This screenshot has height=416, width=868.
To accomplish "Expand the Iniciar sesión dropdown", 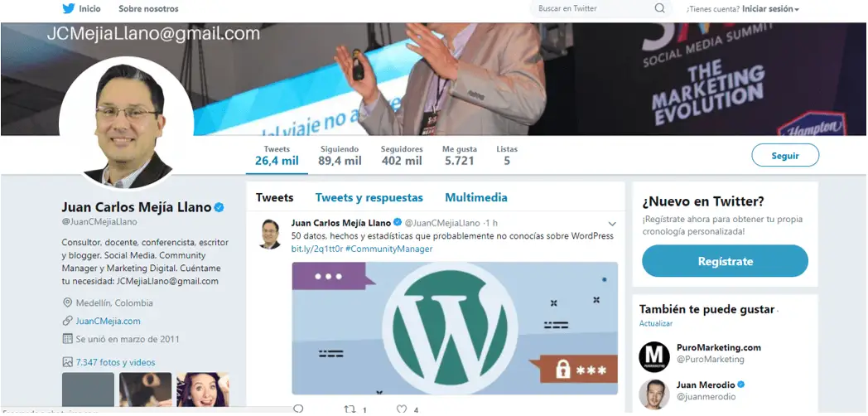I will (x=770, y=9).
